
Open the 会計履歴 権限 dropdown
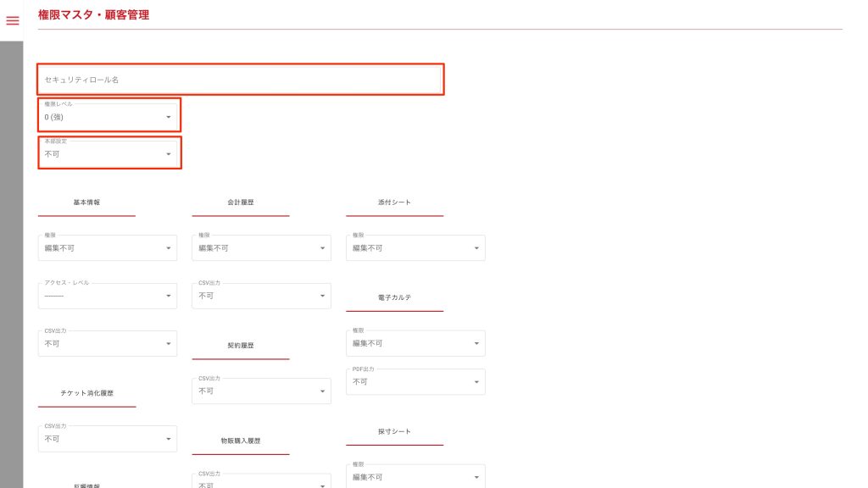[x=261, y=248]
